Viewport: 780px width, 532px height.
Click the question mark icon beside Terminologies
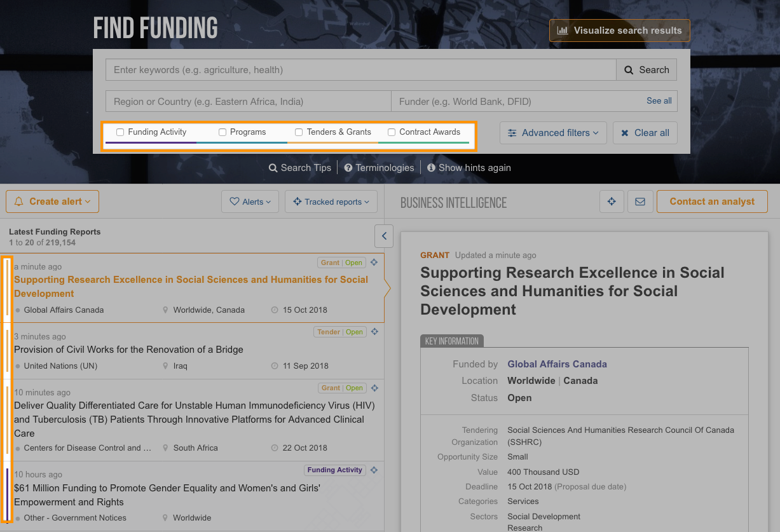(347, 168)
